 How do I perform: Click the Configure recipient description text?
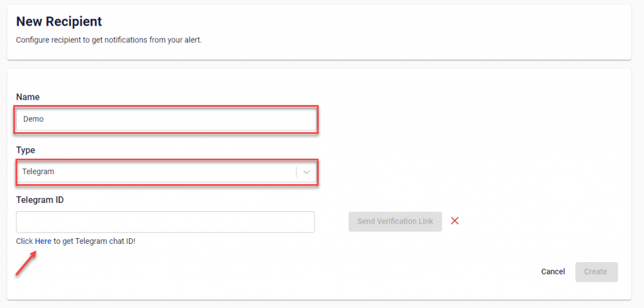click(x=109, y=41)
